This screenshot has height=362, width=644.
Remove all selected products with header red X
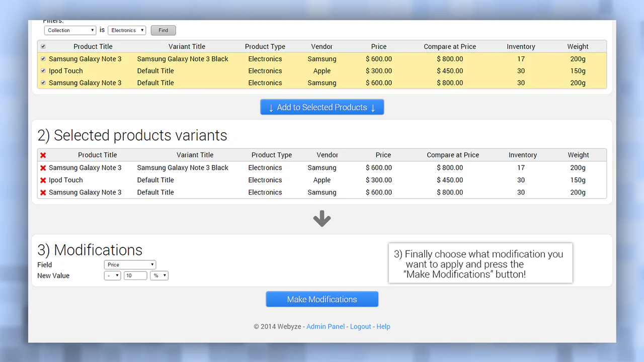[x=43, y=155]
